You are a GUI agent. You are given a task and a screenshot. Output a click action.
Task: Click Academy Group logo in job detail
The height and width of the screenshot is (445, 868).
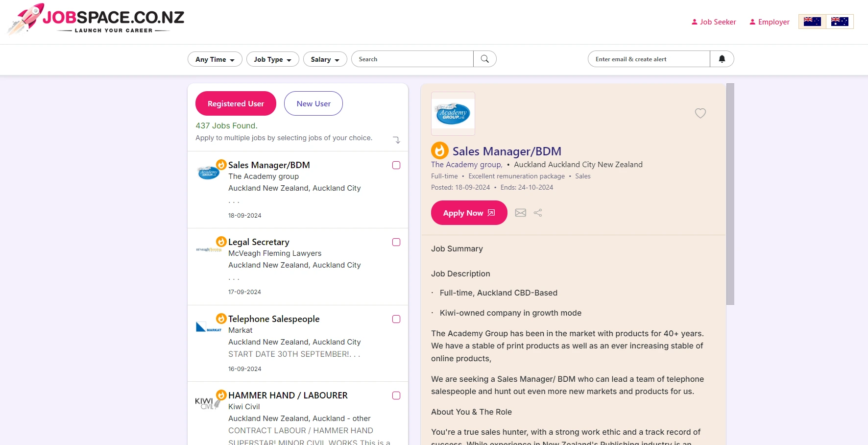pos(453,114)
